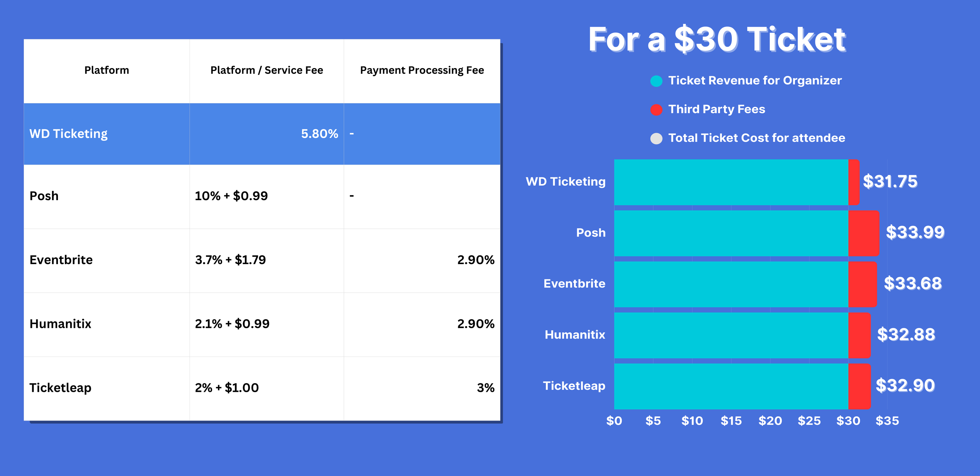
Task: Click the $32.90 Ticketleap total label
Action: pos(905,385)
